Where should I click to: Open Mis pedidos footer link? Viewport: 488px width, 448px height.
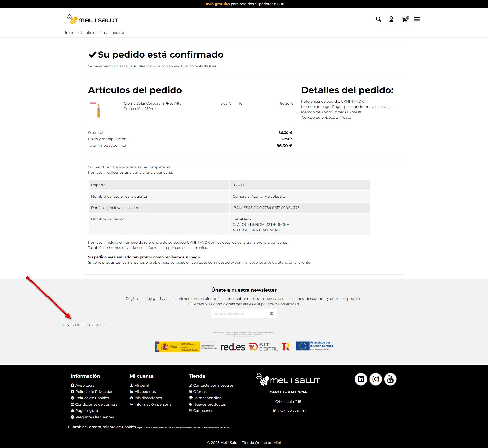(145, 392)
